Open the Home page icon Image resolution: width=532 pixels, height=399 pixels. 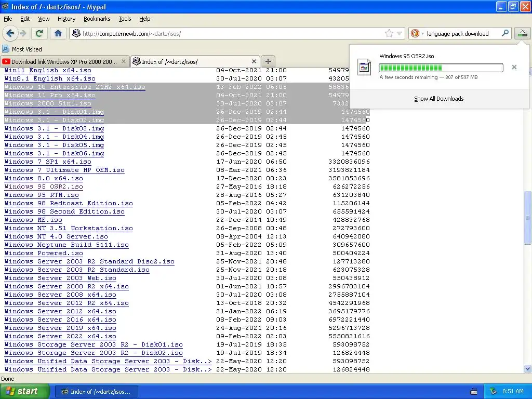coord(58,33)
